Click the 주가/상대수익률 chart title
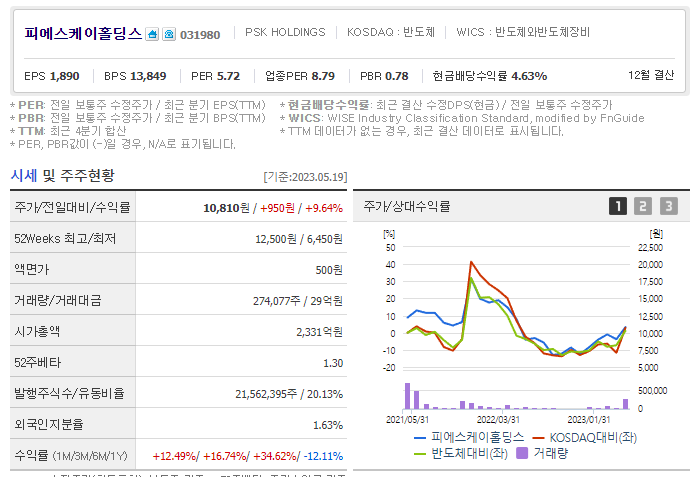 407,206
